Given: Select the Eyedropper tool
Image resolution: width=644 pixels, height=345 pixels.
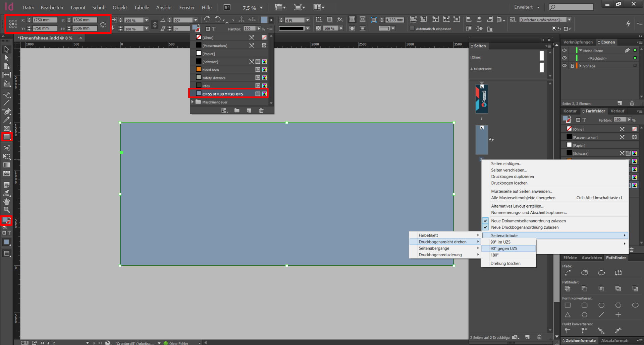Looking at the screenshot, I should coord(6,193).
